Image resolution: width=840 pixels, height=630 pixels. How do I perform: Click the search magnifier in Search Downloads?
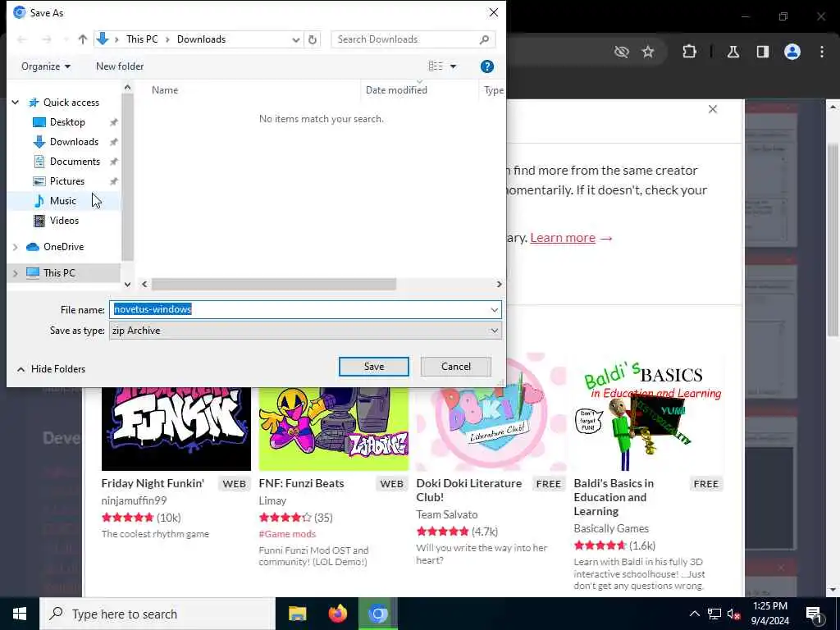click(484, 39)
